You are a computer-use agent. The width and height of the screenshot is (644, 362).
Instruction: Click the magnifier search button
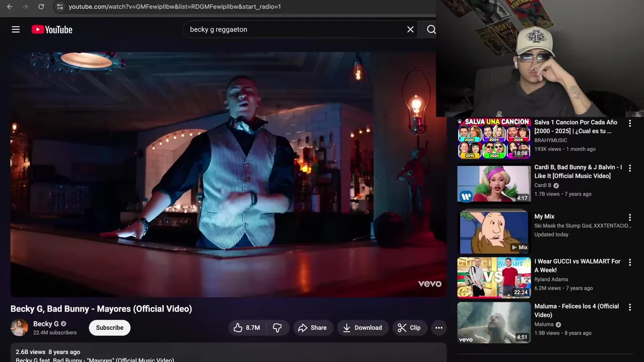pos(431,30)
